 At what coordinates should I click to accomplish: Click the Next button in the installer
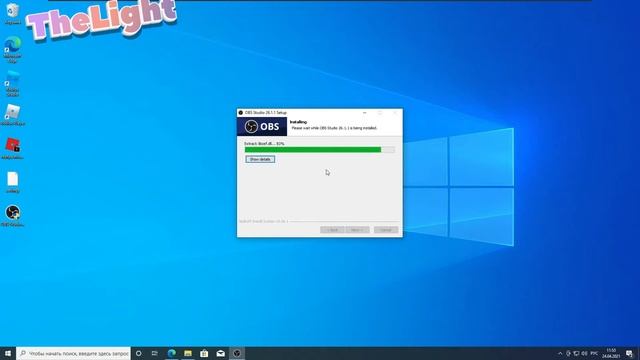point(357,230)
